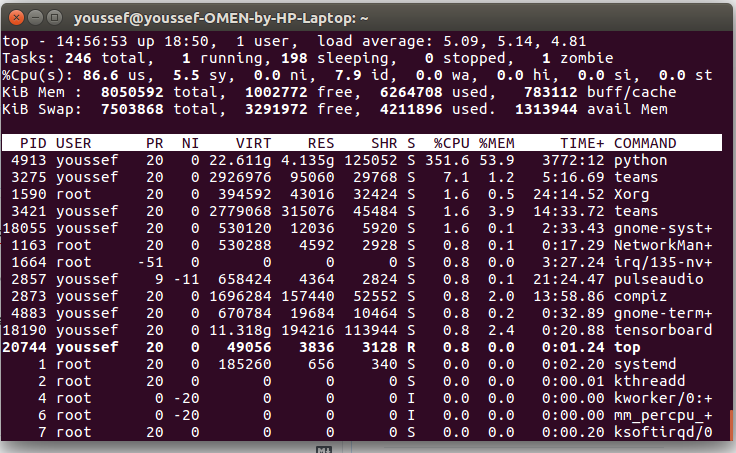The width and height of the screenshot is (736, 453).
Task: Click the gnome-term+ command name
Action: coord(663,314)
